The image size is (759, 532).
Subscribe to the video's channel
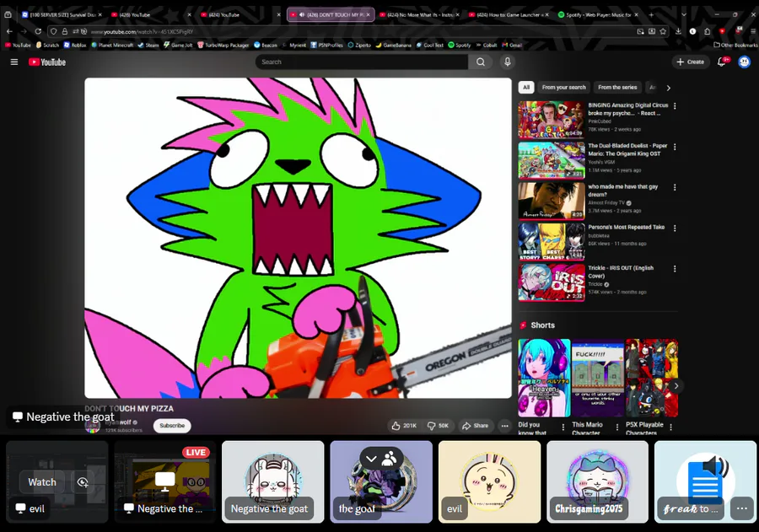coord(172,426)
